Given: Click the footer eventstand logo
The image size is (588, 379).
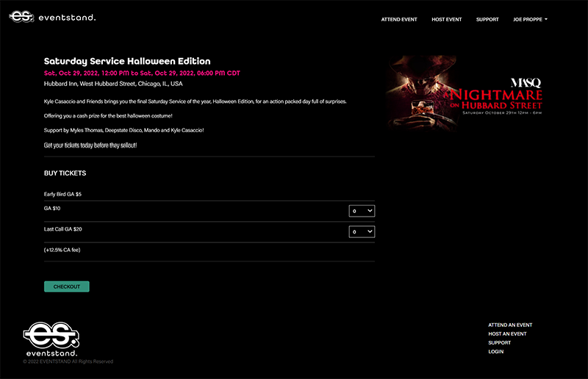Looking at the screenshot, I should coord(51,339).
